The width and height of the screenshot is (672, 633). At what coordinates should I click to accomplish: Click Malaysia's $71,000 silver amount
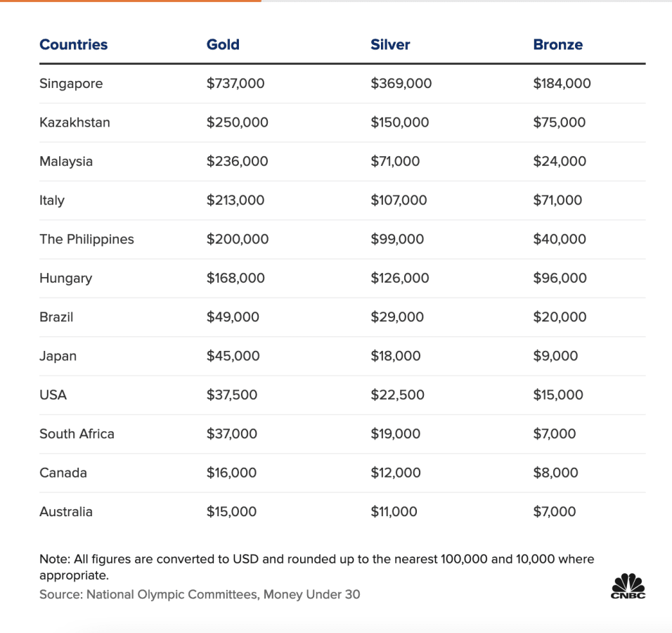coord(395,161)
